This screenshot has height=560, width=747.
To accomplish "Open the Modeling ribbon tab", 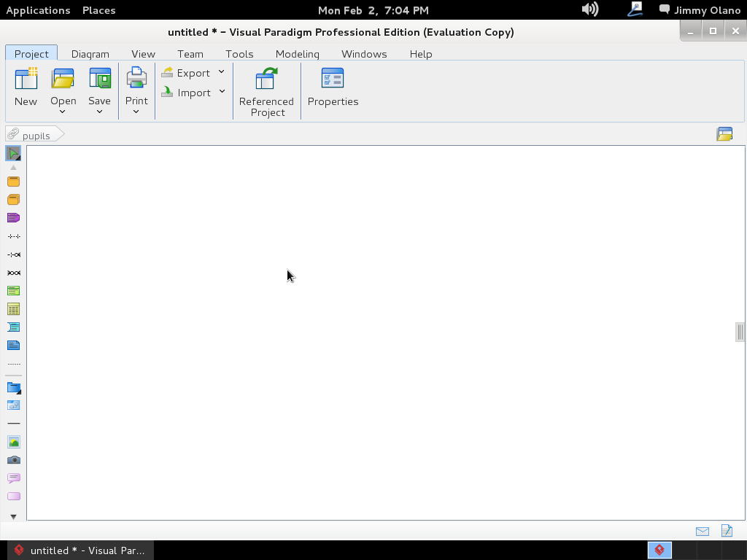I will click(297, 54).
